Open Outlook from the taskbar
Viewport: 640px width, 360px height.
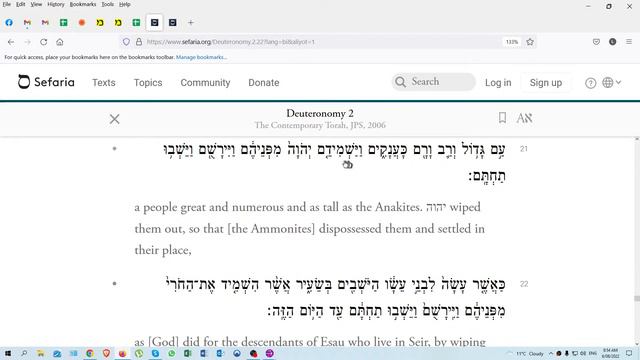click(x=220, y=353)
